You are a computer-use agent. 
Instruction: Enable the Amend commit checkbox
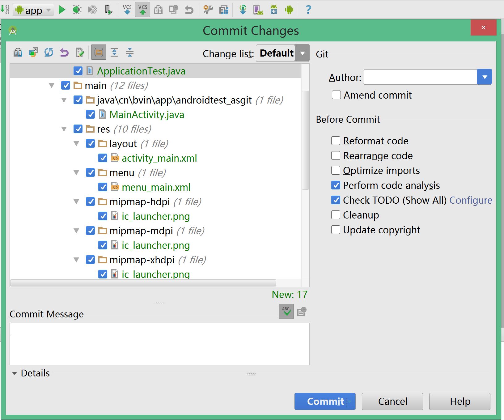coord(336,95)
